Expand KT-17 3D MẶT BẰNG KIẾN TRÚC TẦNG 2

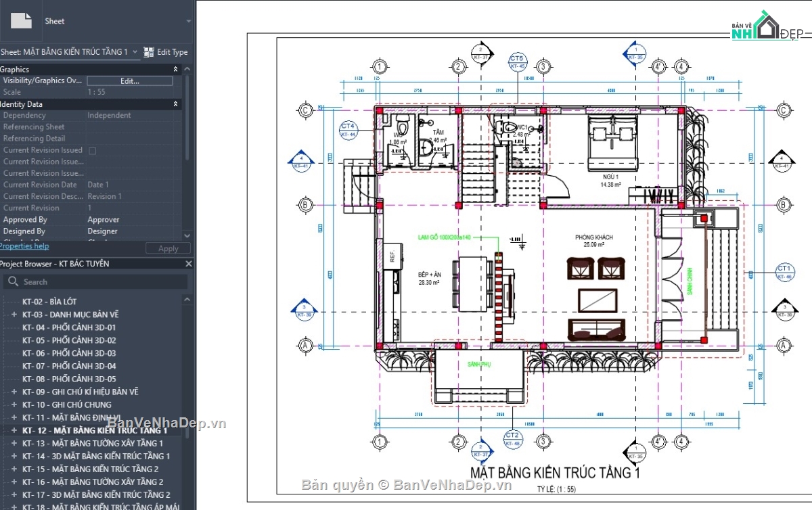pyautogui.click(x=14, y=494)
